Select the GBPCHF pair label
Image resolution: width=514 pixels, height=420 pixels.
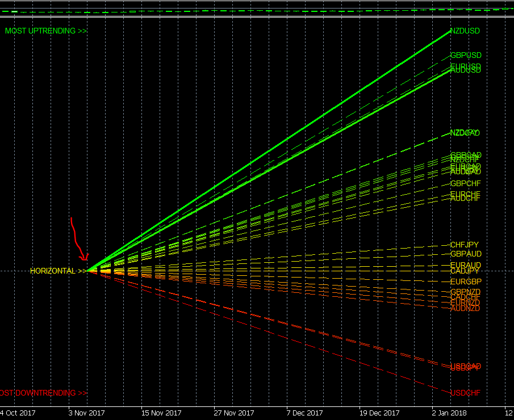coord(465,183)
